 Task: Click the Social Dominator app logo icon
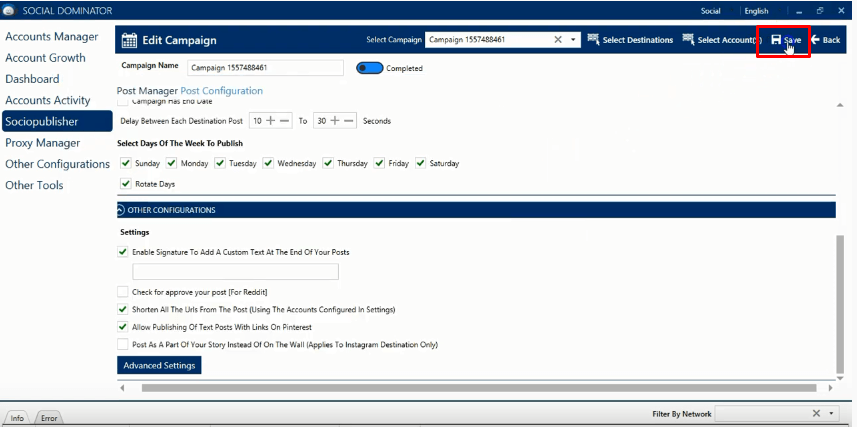(x=10, y=11)
